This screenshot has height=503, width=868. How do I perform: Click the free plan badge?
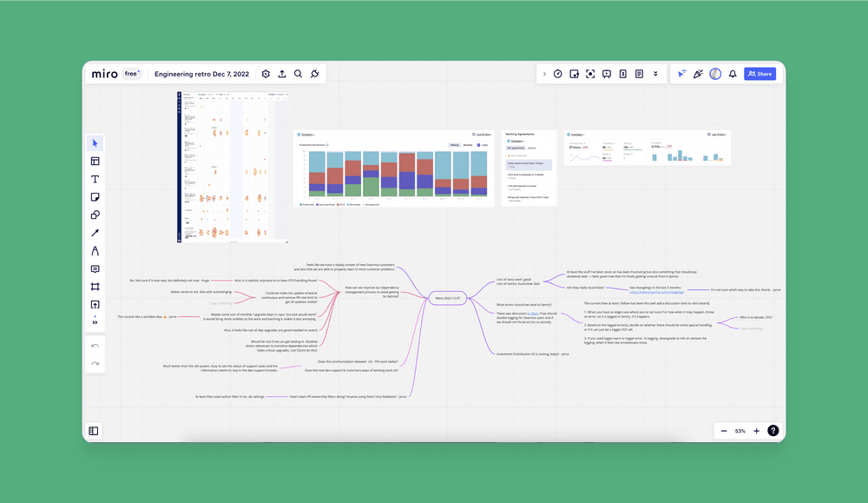click(132, 74)
